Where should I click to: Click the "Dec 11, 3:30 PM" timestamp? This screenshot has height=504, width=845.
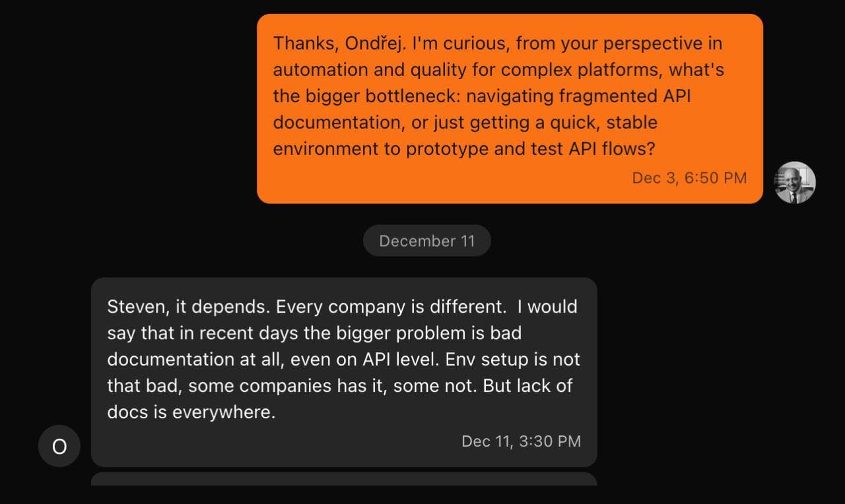click(x=521, y=441)
